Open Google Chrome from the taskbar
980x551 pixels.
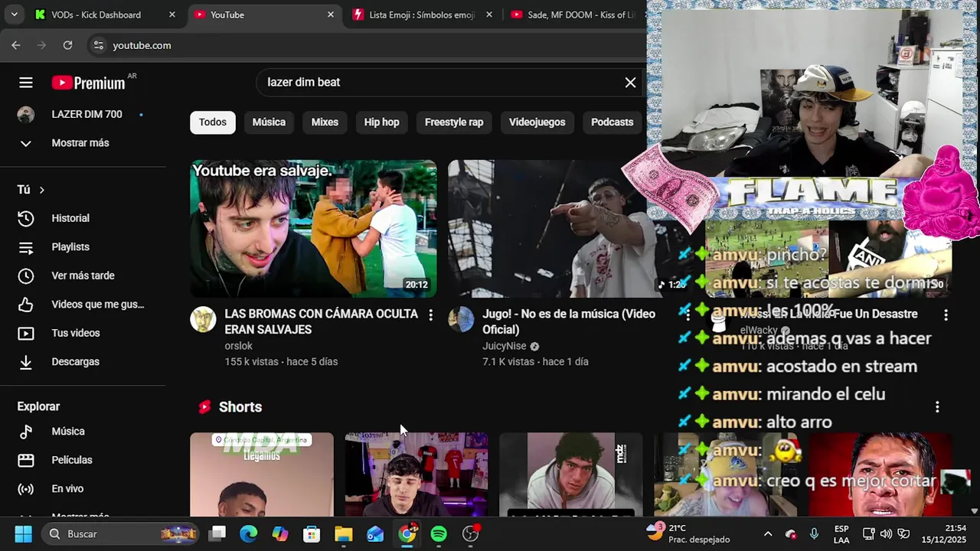pos(407,534)
